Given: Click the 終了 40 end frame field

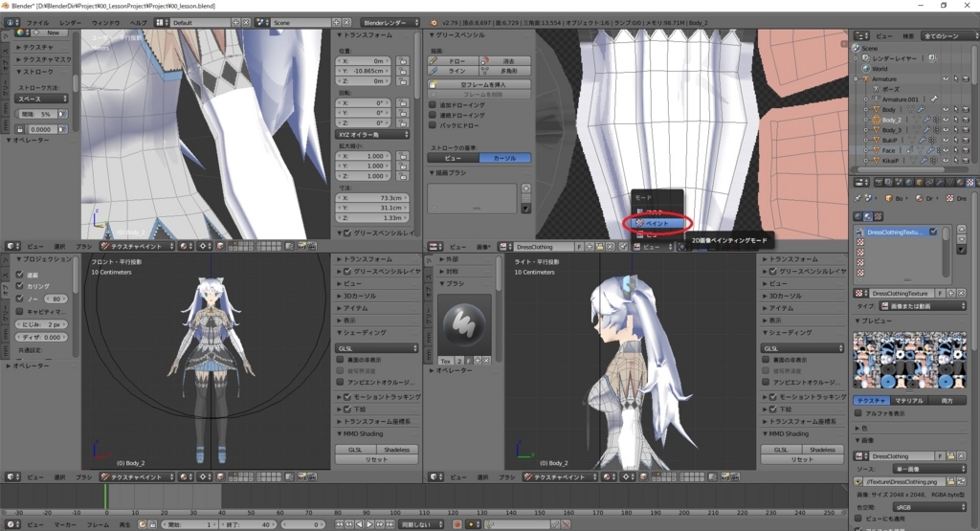Looking at the screenshot, I should click(x=248, y=524).
